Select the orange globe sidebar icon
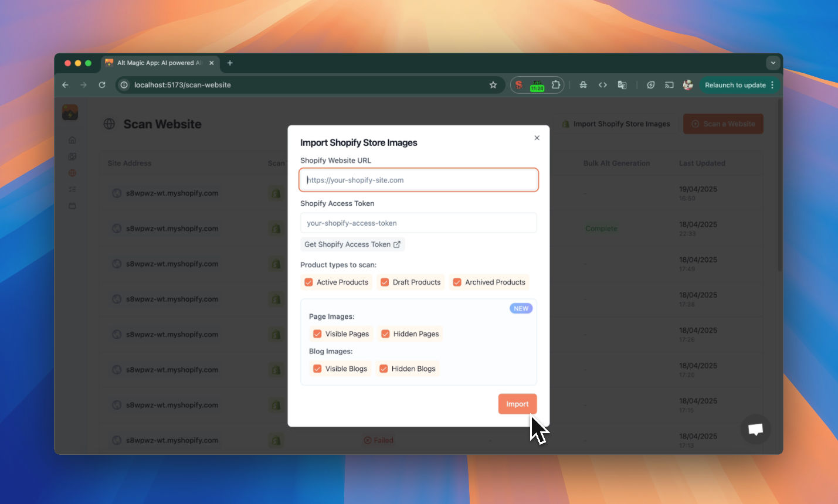The height and width of the screenshot is (504, 838). [x=72, y=173]
